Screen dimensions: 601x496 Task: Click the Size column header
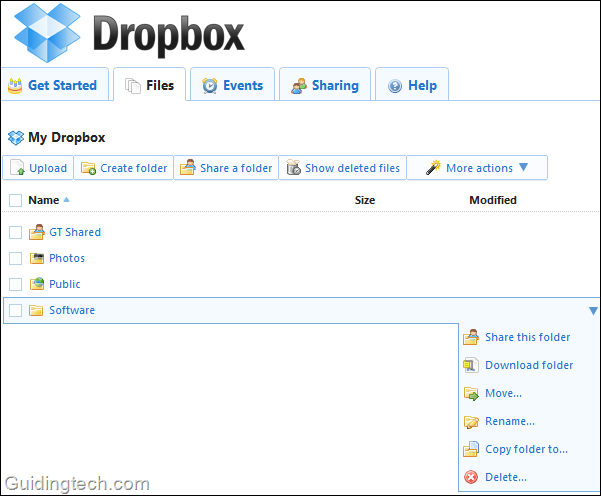(365, 200)
